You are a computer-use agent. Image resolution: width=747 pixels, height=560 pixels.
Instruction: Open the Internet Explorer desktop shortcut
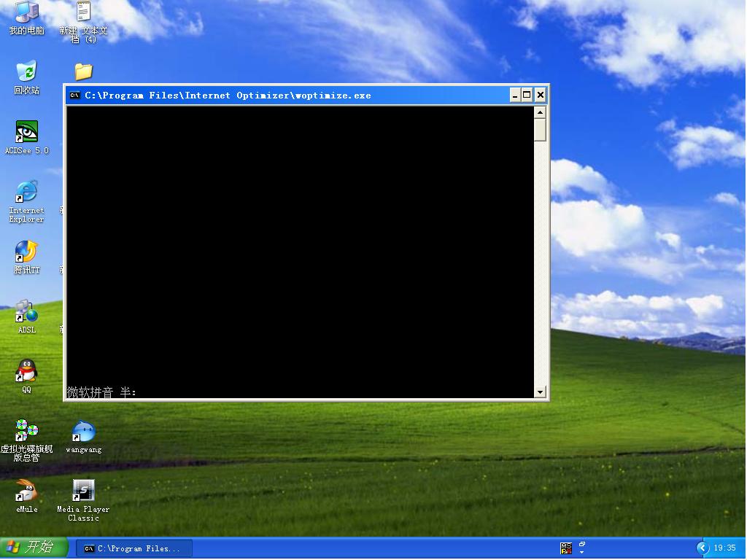point(27,202)
